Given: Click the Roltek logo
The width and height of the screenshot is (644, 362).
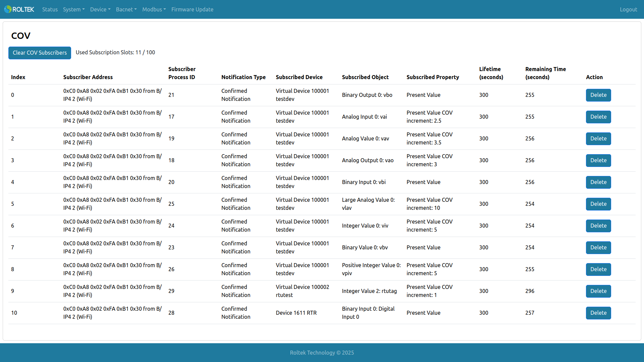Looking at the screenshot, I should coord(19,9).
